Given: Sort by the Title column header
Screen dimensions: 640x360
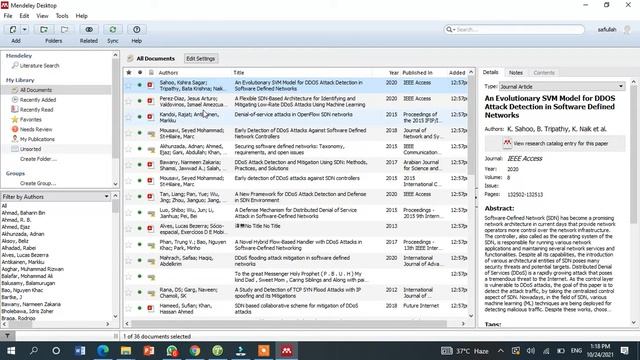Looking at the screenshot, I should (x=239, y=73).
